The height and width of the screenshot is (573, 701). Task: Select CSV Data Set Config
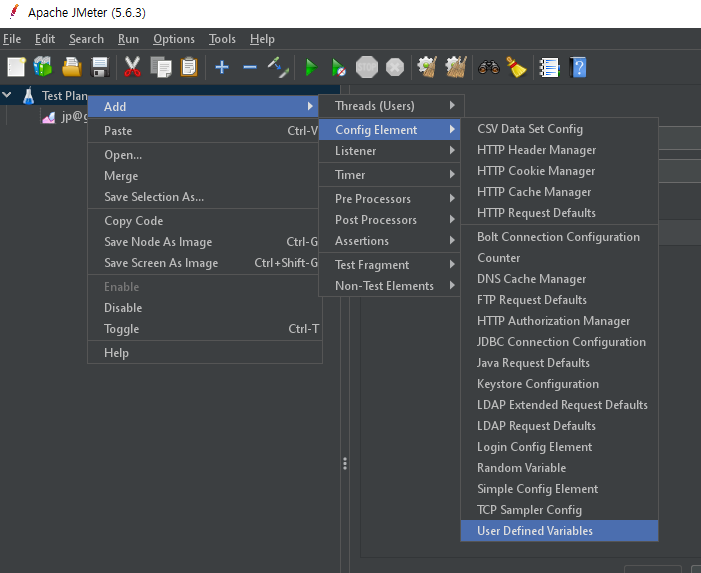559,129
